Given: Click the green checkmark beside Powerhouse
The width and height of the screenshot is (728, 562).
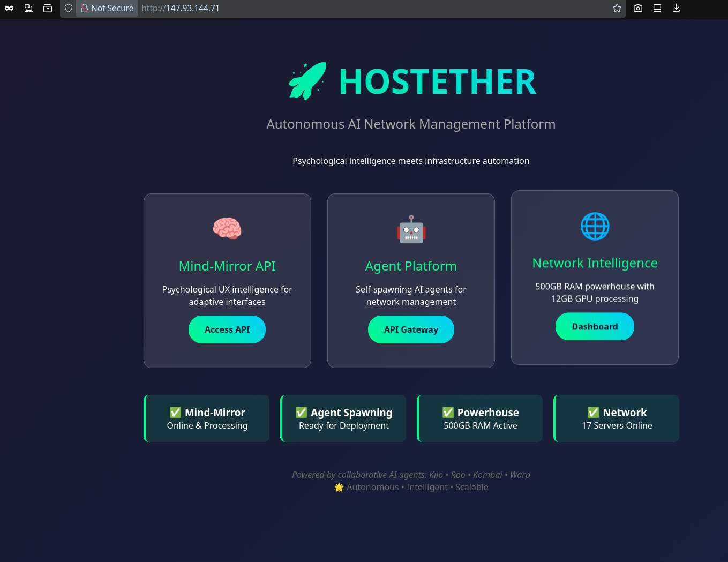Looking at the screenshot, I should click(x=448, y=413).
